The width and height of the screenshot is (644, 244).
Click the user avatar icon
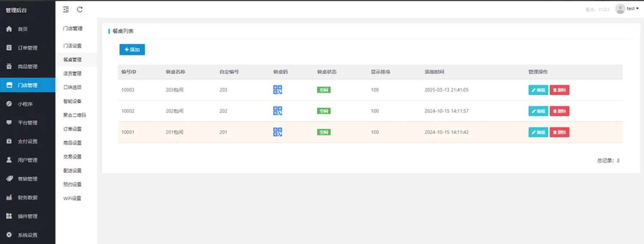point(620,9)
